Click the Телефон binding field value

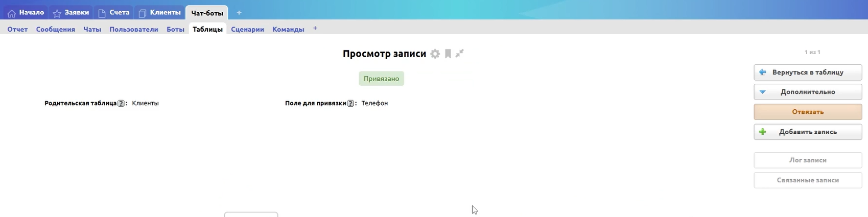tap(374, 103)
